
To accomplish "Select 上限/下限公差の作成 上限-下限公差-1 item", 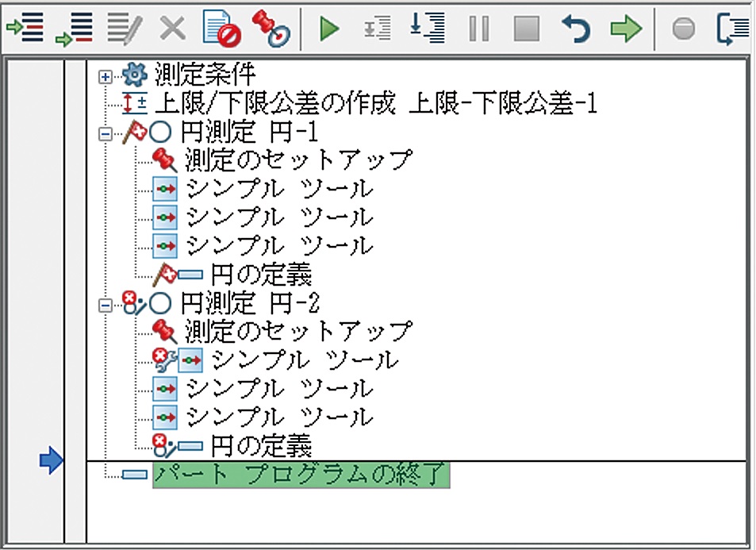I will tap(374, 103).
